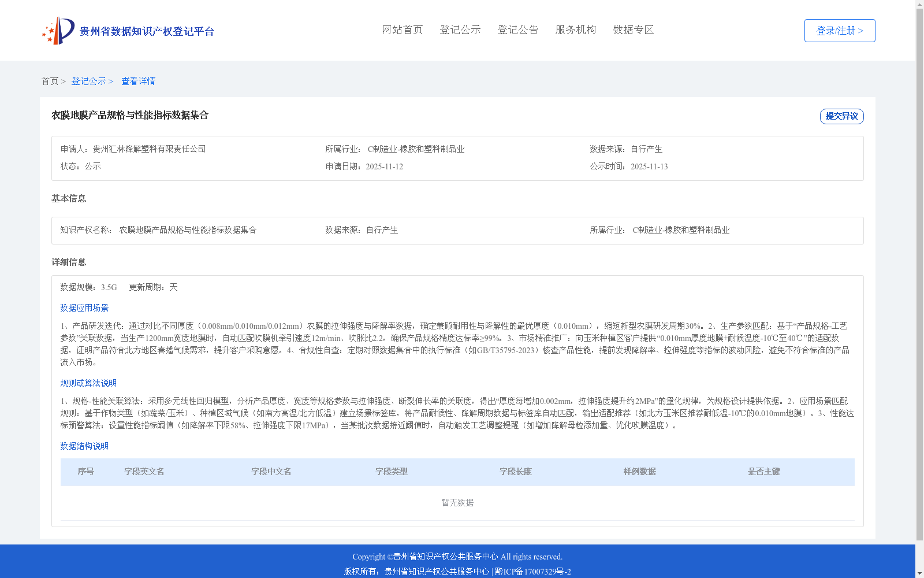Click the Copyright footer text
The image size is (924, 578).
[457, 557]
